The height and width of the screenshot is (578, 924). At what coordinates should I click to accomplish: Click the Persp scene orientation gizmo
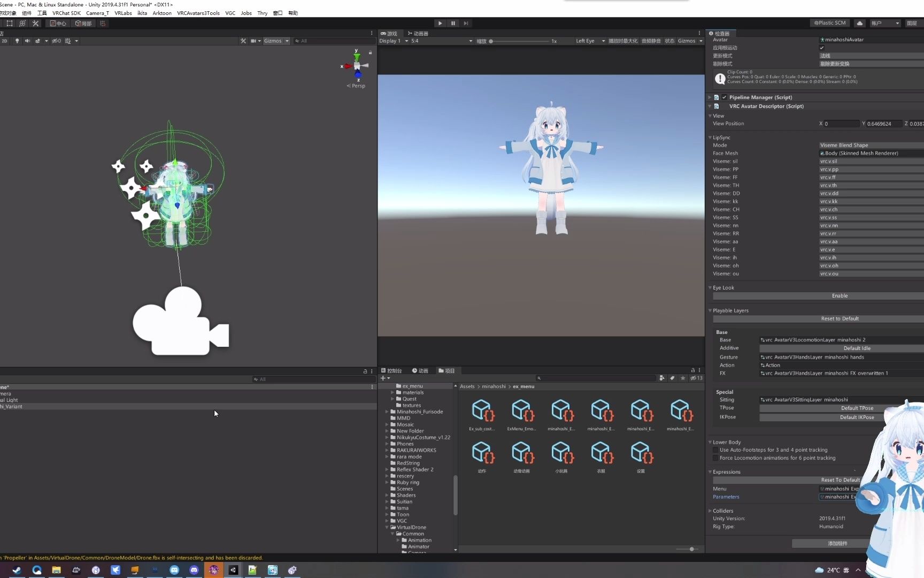click(x=356, y=86)
